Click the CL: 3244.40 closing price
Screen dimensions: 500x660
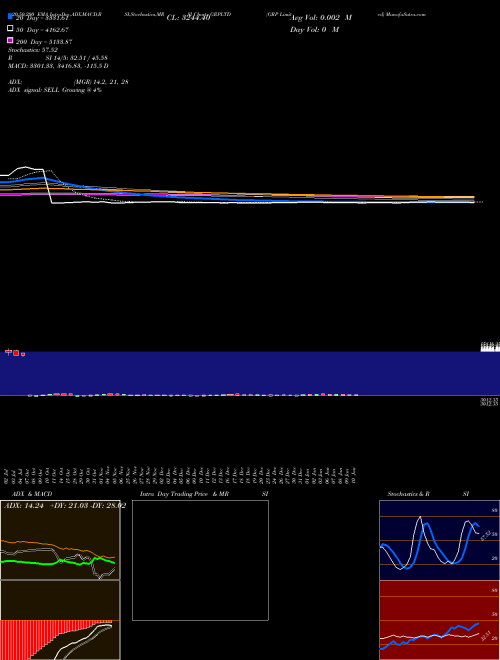pos(188,18)
